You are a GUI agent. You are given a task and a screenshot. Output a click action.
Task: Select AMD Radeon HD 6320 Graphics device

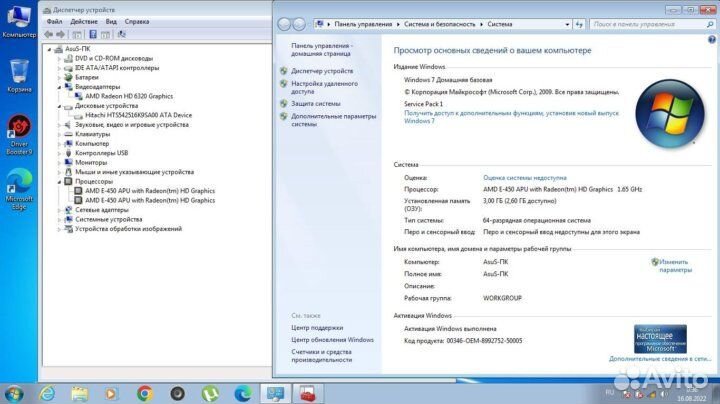tap(129, 96)
